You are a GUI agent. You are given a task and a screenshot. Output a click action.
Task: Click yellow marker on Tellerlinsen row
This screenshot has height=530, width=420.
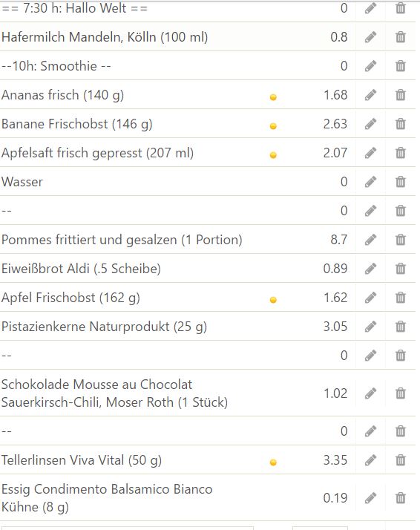273,462
